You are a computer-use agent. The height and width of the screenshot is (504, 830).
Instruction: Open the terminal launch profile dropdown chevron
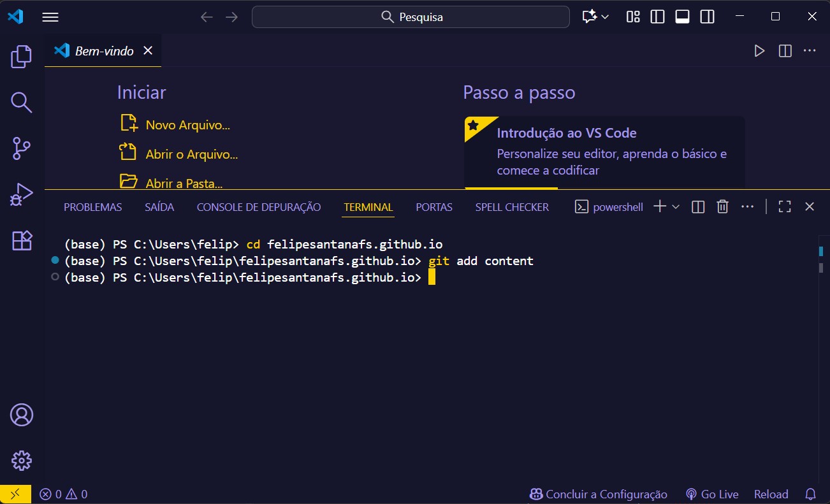(675, 206)
